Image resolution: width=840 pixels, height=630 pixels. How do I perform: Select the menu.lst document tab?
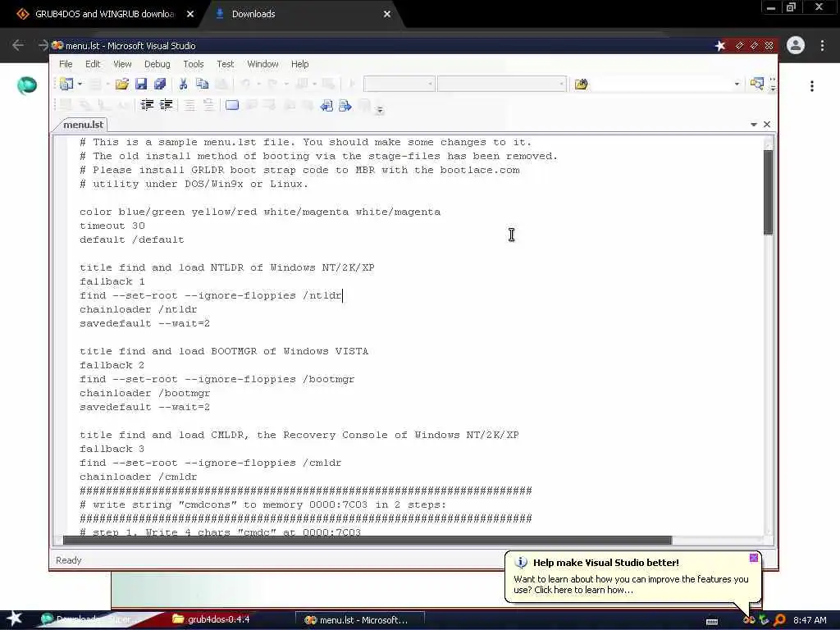(83, 125)
